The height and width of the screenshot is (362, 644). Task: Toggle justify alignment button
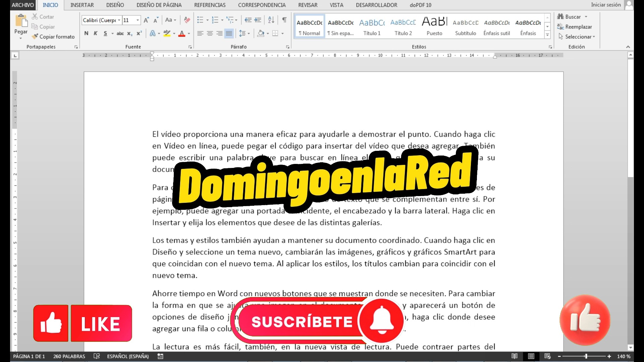229,33
